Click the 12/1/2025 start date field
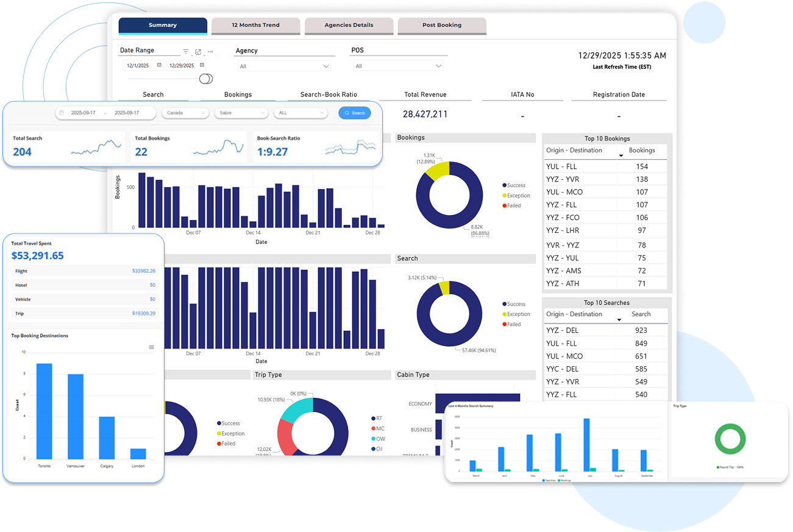793x532 pixels. tap(138, 65)
